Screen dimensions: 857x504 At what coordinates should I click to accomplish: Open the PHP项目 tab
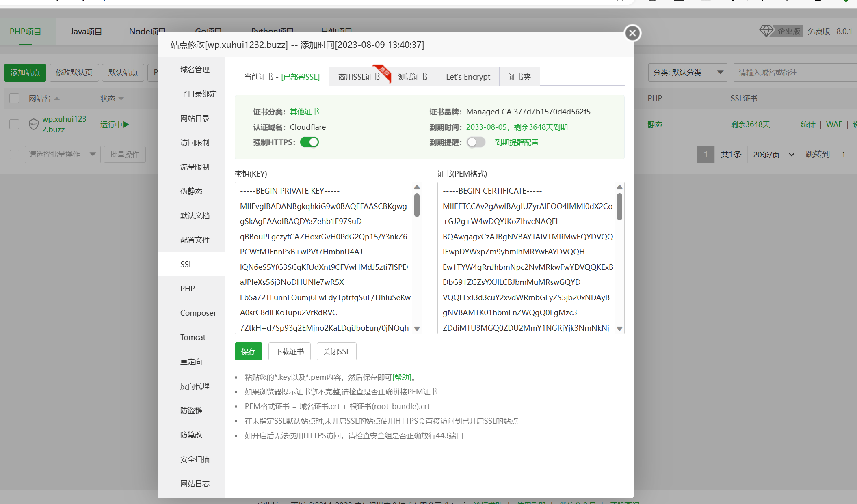pyautogui.click(x=26, y=31)
